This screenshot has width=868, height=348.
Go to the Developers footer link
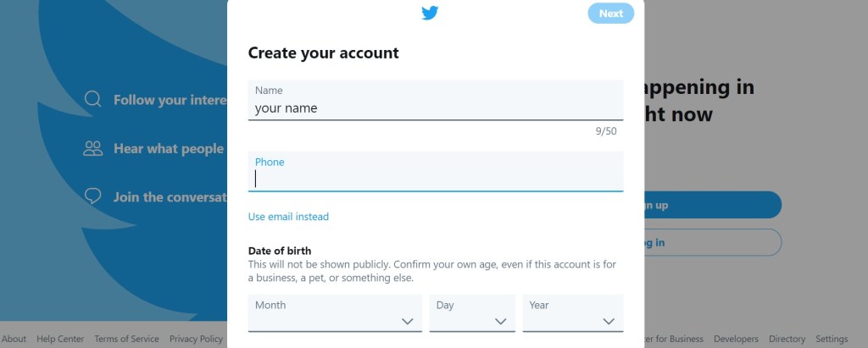pyautogui.click(x=736, y=339)
